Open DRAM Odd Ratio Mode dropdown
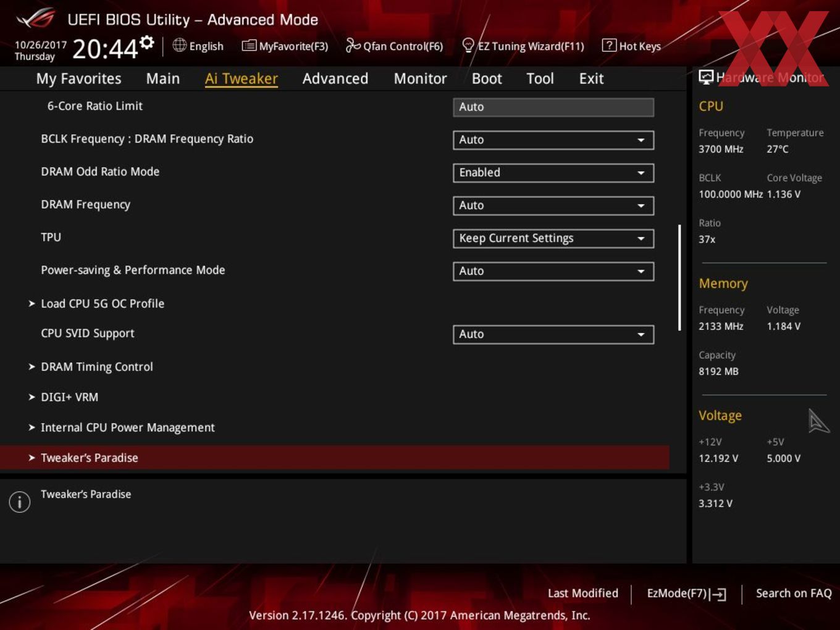The width and height of the screenshot is (840, 630). [x=553, y=172]
